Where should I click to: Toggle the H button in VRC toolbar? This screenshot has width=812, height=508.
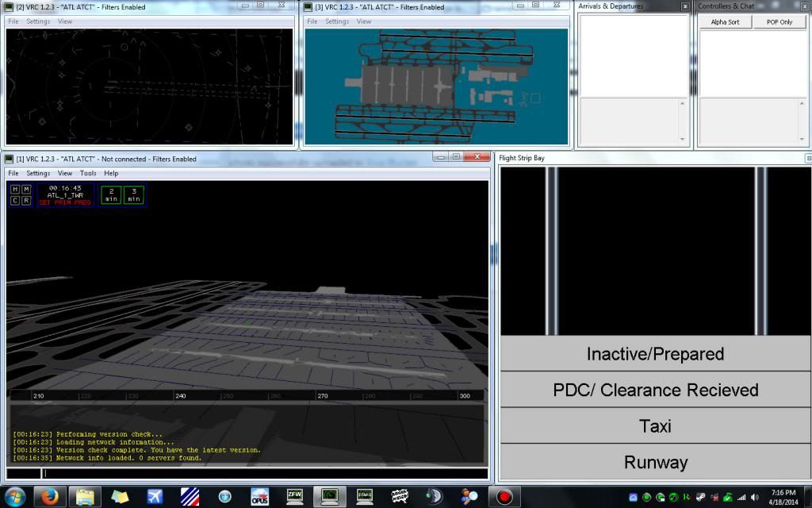click(15, 189)
